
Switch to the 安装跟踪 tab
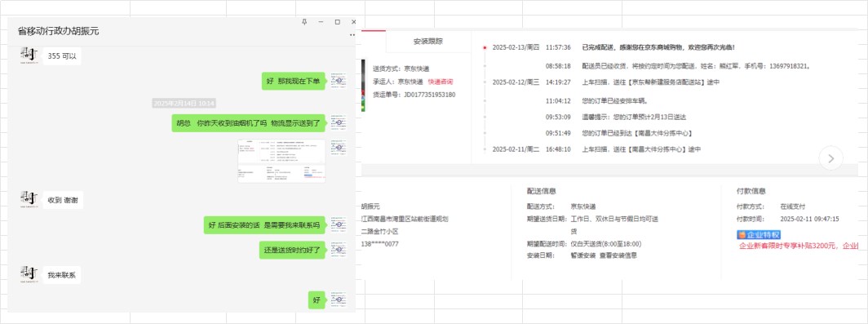(x=428, y=42)
